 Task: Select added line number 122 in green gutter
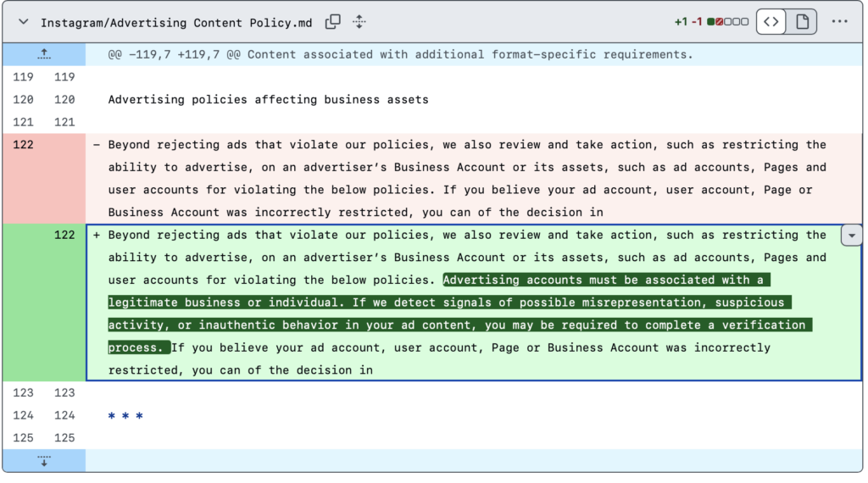[64, 236]
